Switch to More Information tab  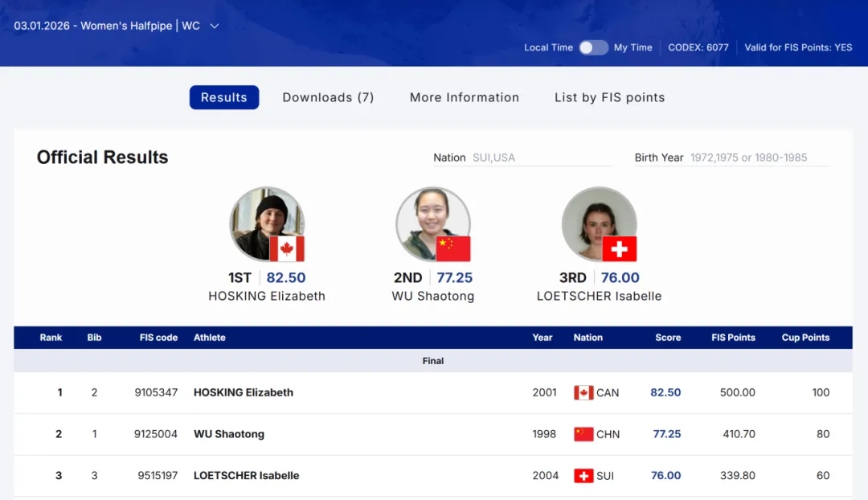pyautogui.click(x=465, y=97)
